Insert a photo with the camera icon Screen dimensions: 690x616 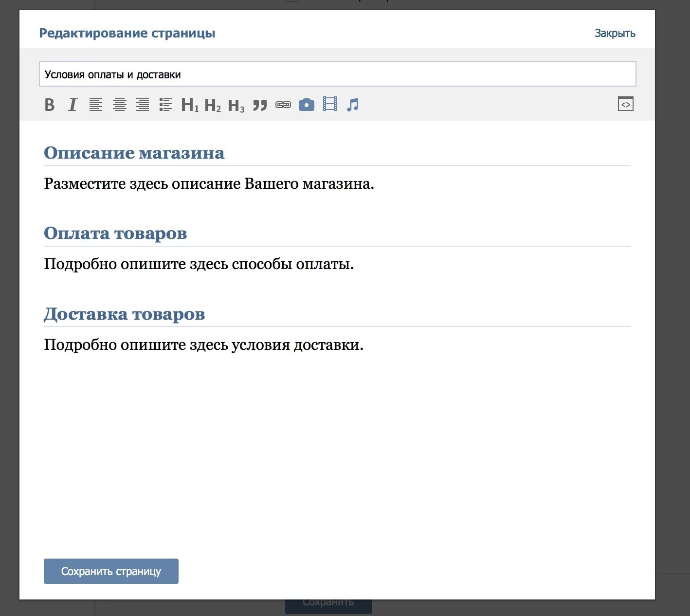tap(307, 105)
